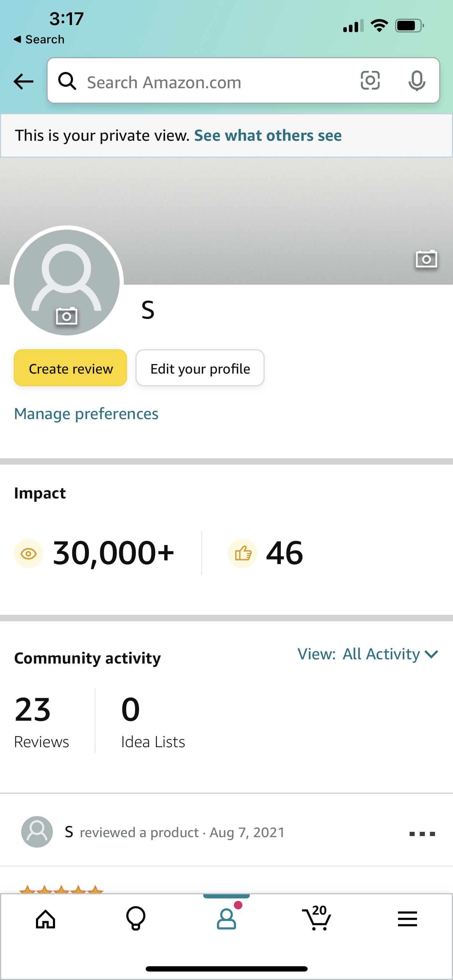Open camera lens search icon

[x=370, y=81]
